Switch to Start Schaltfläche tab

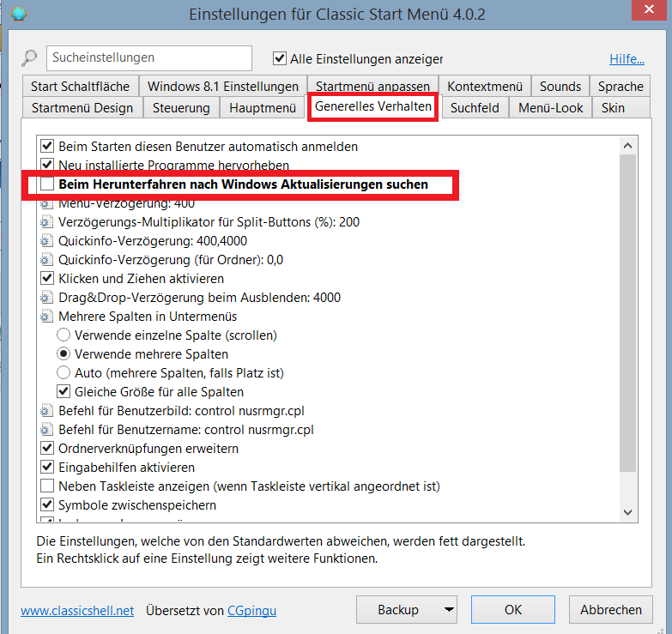pos(80,86)
